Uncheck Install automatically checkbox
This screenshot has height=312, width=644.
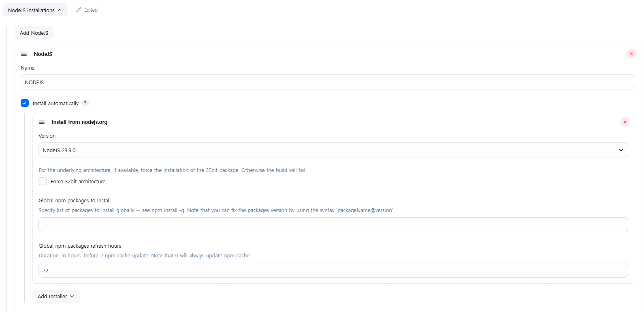(25, 103)
